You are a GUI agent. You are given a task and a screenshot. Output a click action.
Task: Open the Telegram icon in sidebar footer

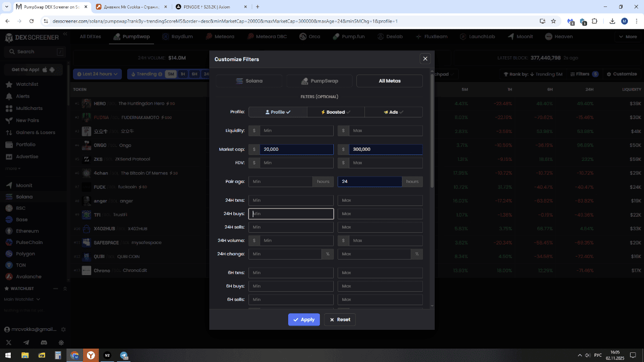[x=26, y=342]
